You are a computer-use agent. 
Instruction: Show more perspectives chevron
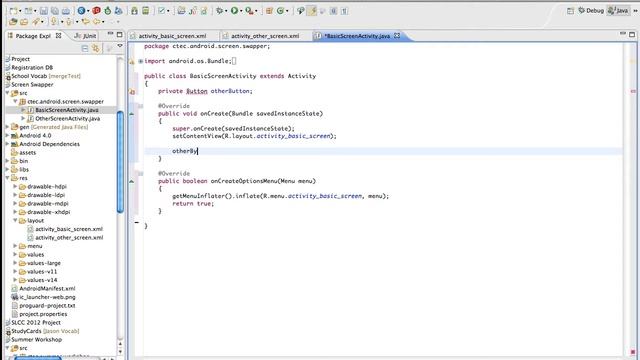(x=635, y=11)
